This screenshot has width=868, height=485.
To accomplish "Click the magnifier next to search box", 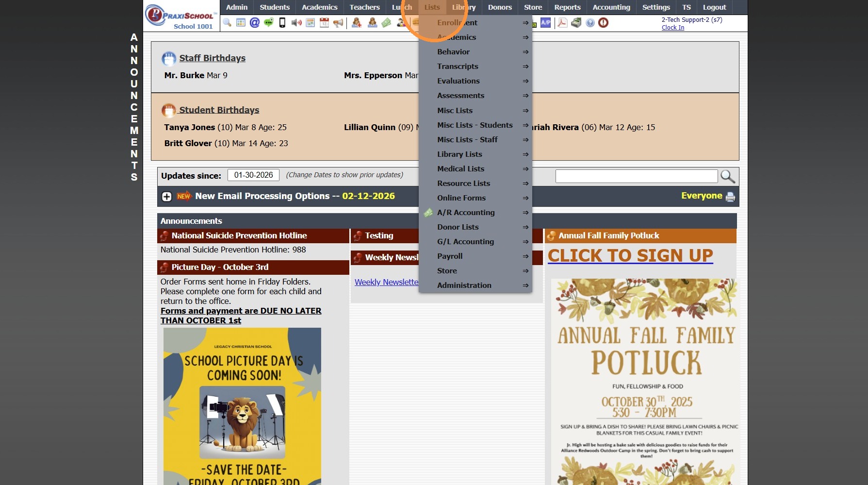I will point(728,176).
